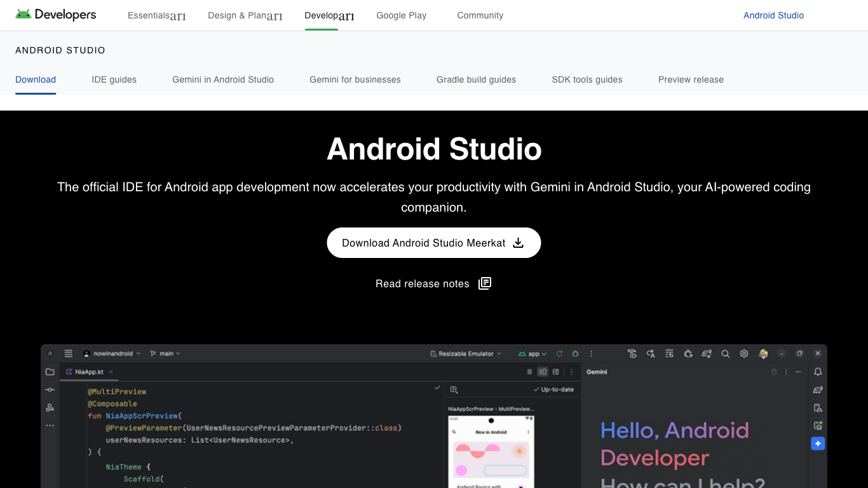Click the IDE search magnifier icon
Image resolution: width=868 pixels, height=488 pixels.
pyautogui.click(x=725, y=354)
